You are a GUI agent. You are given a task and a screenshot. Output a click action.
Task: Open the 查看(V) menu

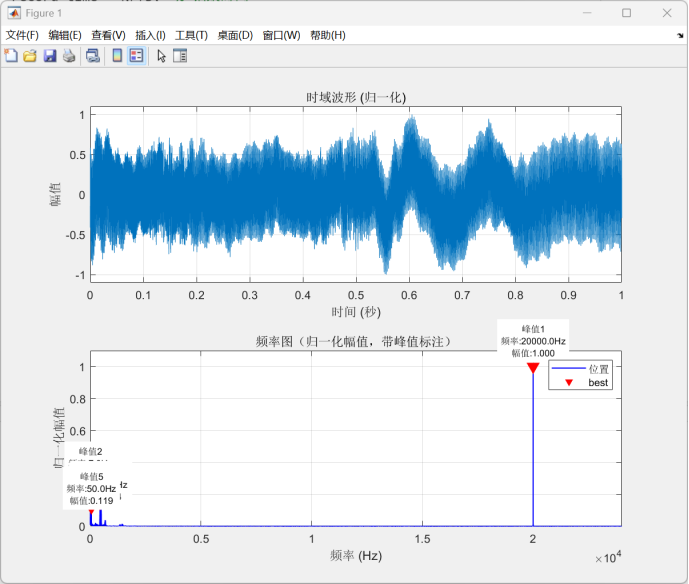108,35
